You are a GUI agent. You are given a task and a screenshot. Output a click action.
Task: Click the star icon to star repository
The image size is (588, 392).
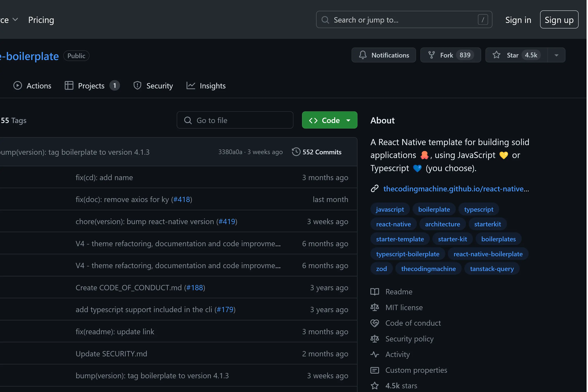[496, 55]
